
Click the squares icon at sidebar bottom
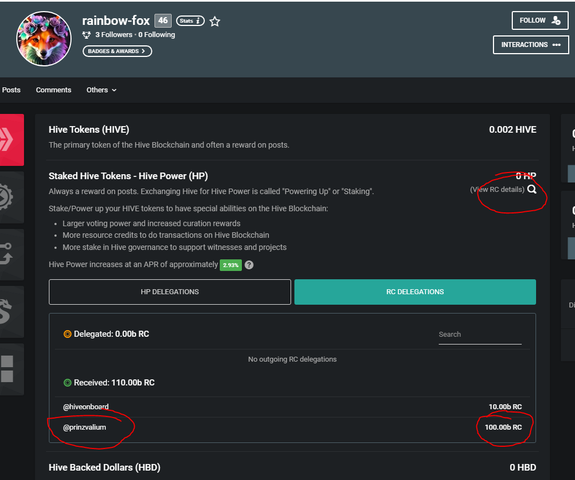click(x=12, y=369)
